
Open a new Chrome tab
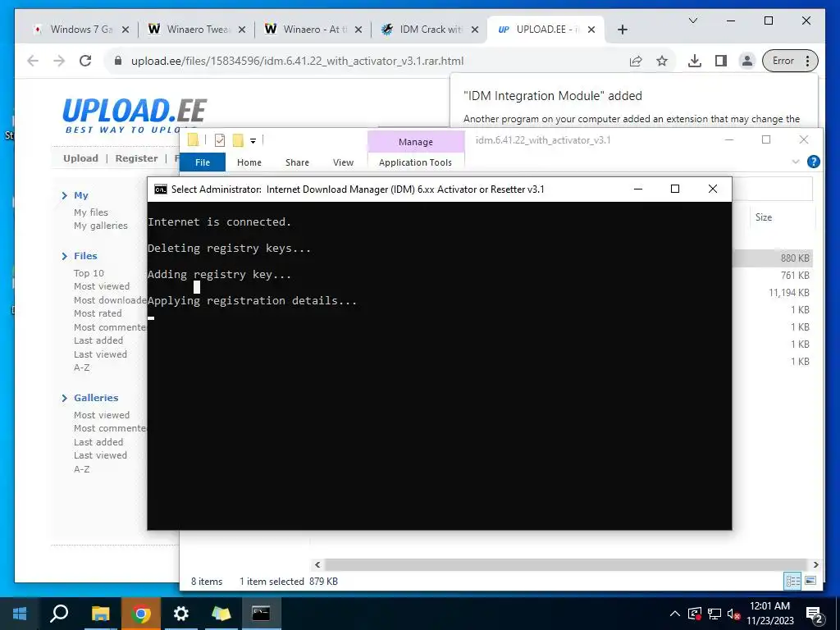622,30
